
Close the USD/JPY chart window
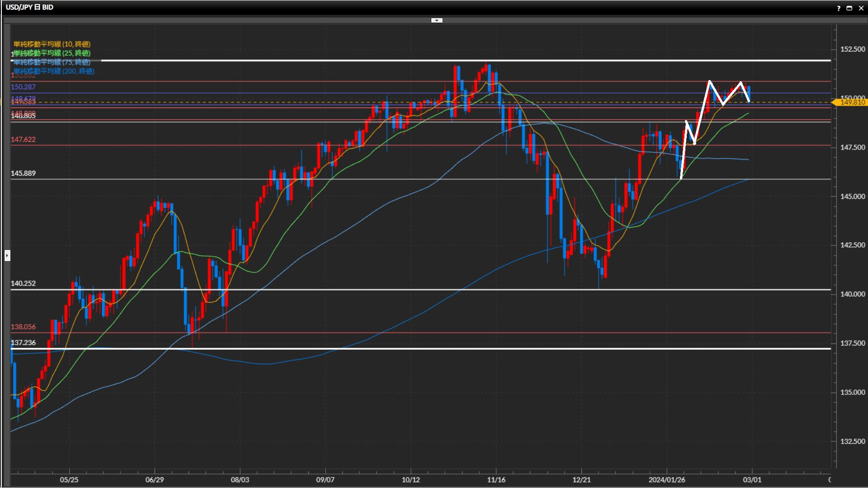click(861, 8)
